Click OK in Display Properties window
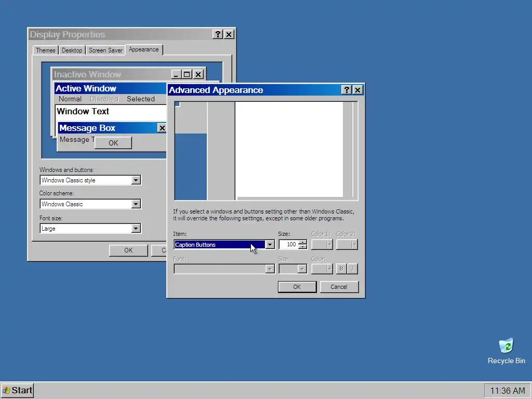The height and width of the screenshot is (399, 532). click(x=128, y=250)
